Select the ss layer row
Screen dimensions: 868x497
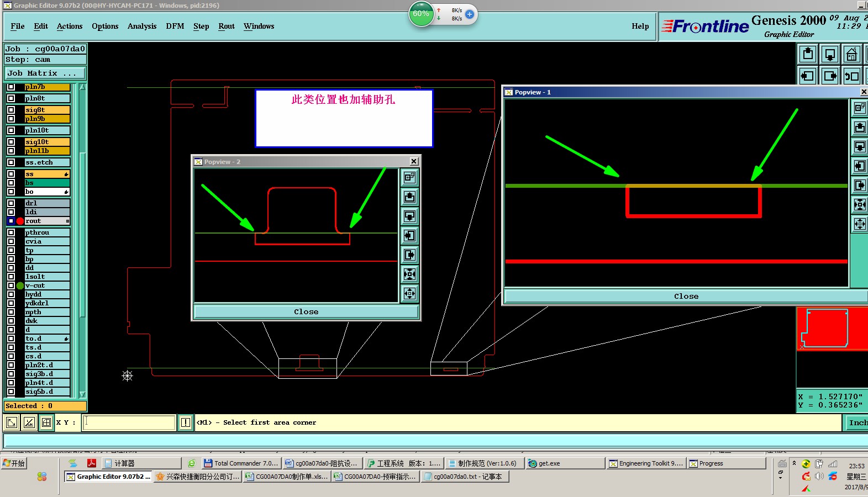47,174
